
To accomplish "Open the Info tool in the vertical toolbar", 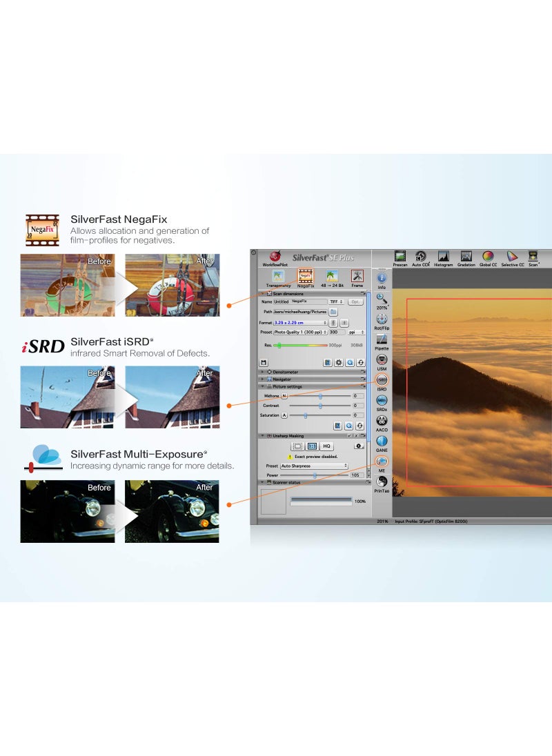I will point(382,281).
